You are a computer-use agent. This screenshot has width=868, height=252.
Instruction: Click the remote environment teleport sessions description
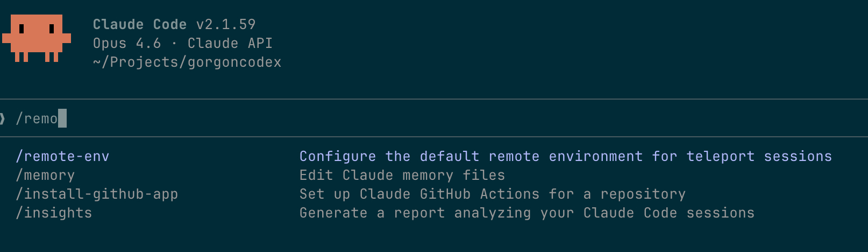(x=566, y=157)
